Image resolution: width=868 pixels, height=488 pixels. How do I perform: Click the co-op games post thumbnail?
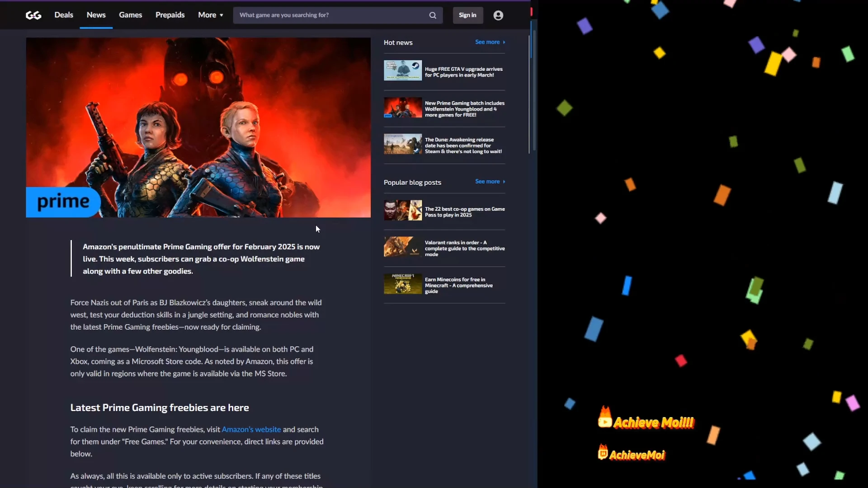point(403,211)
